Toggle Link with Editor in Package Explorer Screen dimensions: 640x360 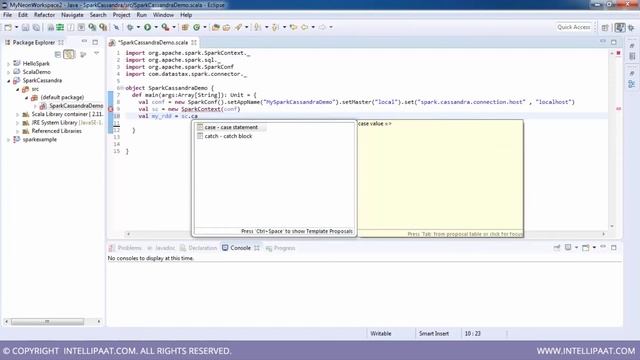coord(69,54)
